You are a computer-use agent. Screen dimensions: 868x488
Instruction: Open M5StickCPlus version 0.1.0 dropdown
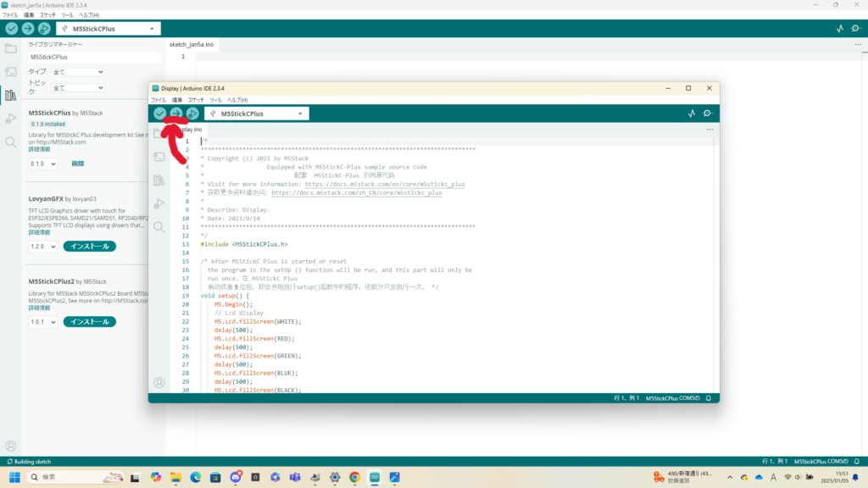42,164
